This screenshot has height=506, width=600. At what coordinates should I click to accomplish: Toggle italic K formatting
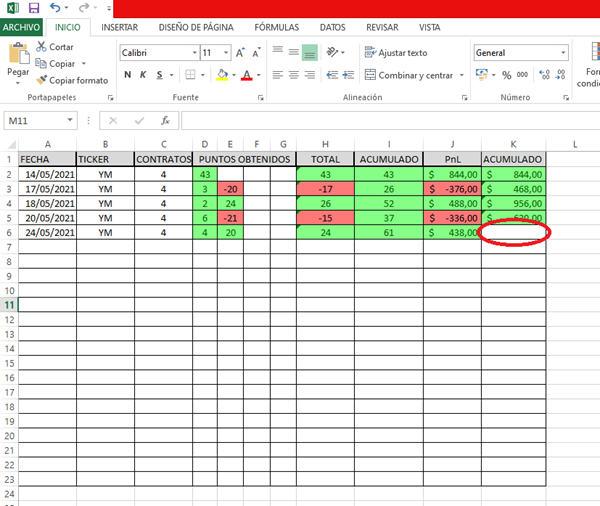(x=143, y=75)
